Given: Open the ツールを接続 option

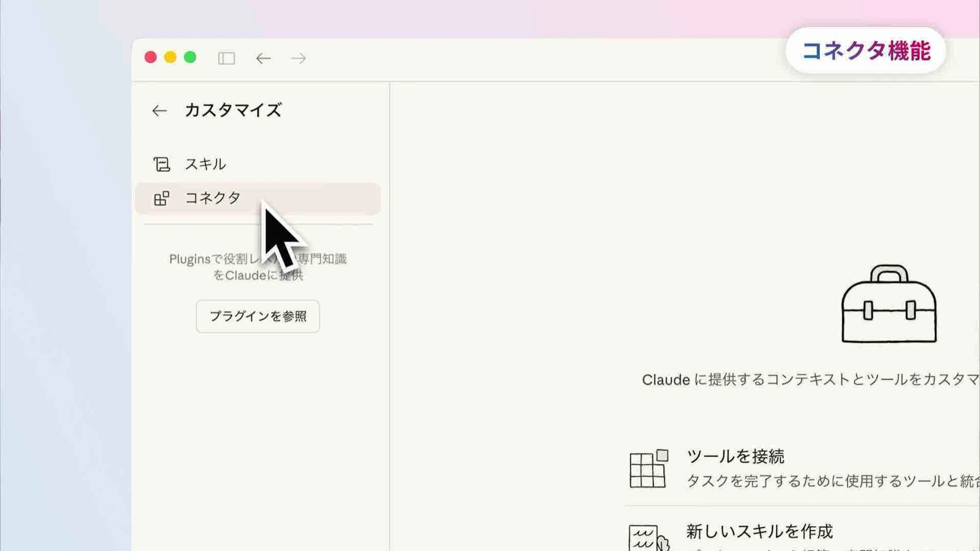Looking at the screenshot, I should click(x=735, y=456).
